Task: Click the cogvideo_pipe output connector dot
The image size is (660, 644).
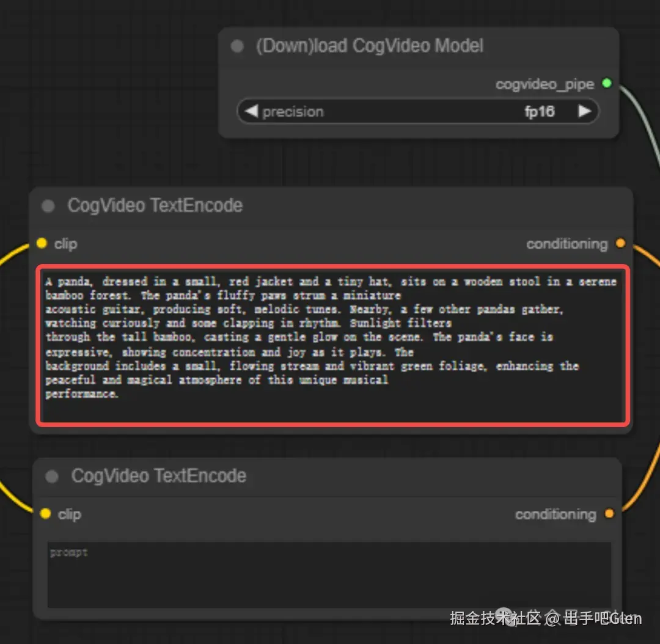Action: coord(607,83)
